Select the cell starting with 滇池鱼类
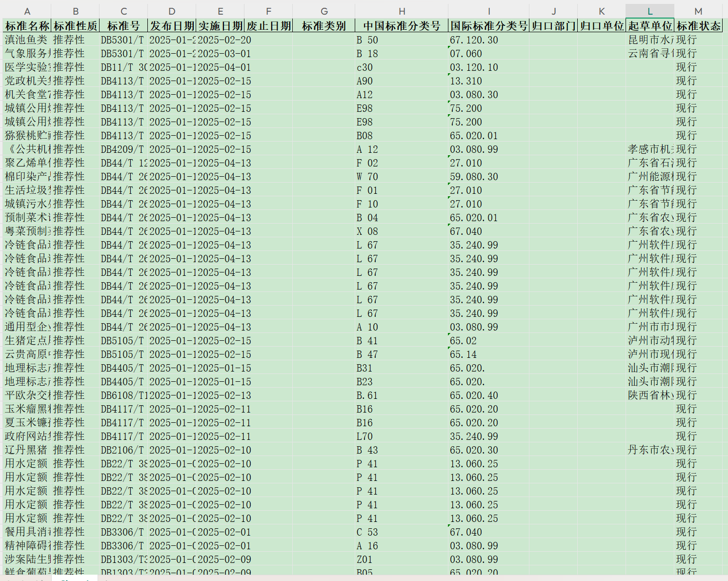Viewport: 728px width, 581px height. [x=27, y=40]
